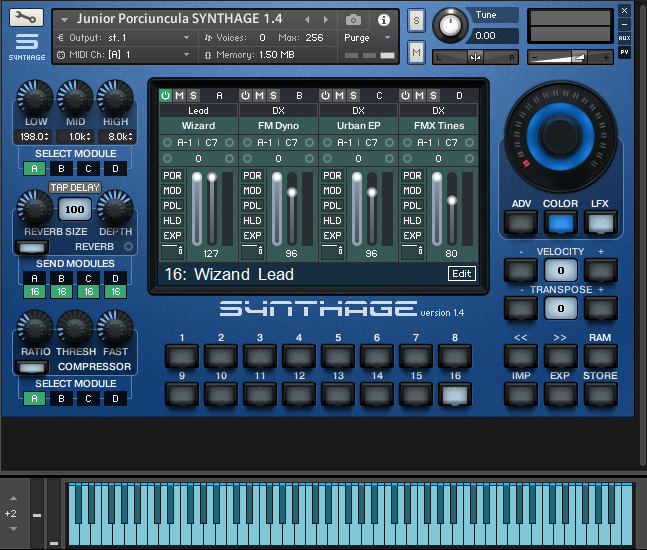This screenshot has width=647, height=550.
Task: Expand the instrument name dropdown arrow
Action: [64, 19]
